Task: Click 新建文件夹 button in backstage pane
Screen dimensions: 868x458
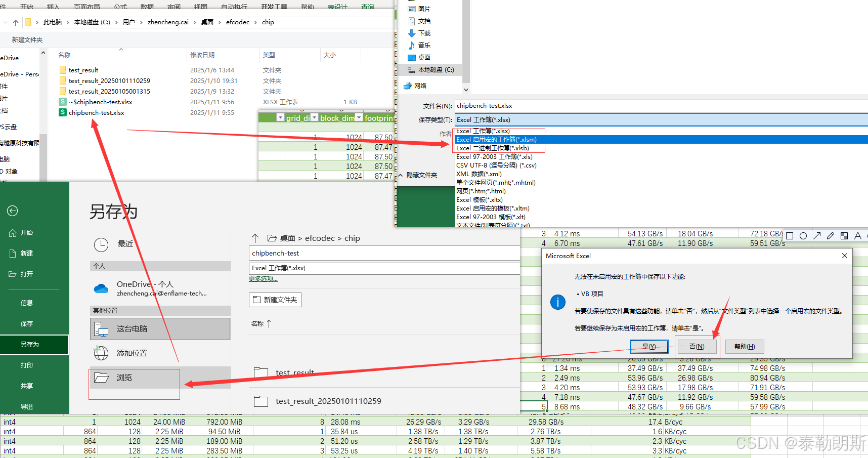Action: pyautogui.click(x=275, y=300)
